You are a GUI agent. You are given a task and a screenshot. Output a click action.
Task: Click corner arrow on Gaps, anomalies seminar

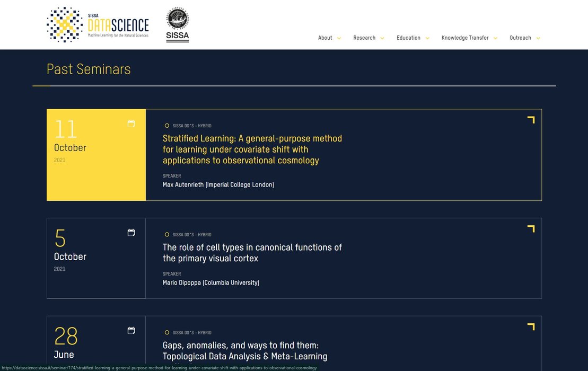(x=531, y=327)
